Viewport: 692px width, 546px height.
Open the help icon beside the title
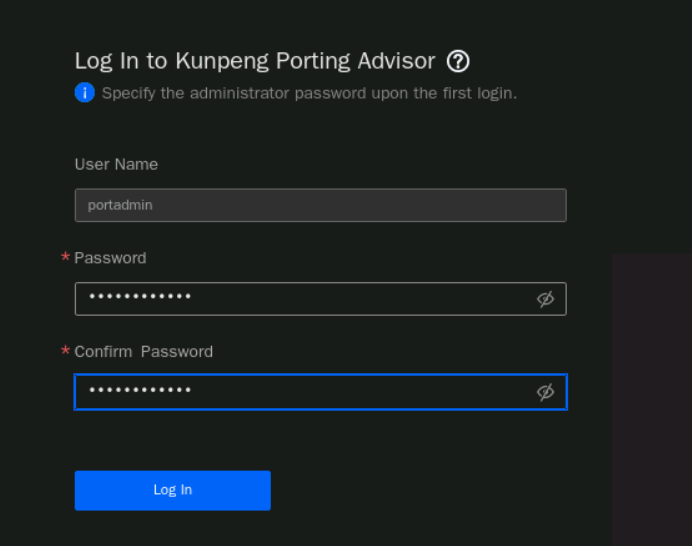pyautogui.click(x=458, y=61)
